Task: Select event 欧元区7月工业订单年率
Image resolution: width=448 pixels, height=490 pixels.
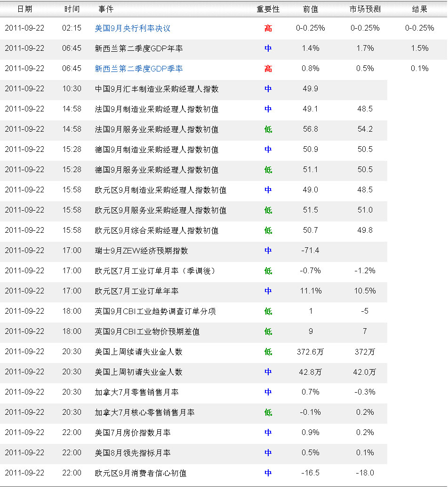Action: click(136, 291)
